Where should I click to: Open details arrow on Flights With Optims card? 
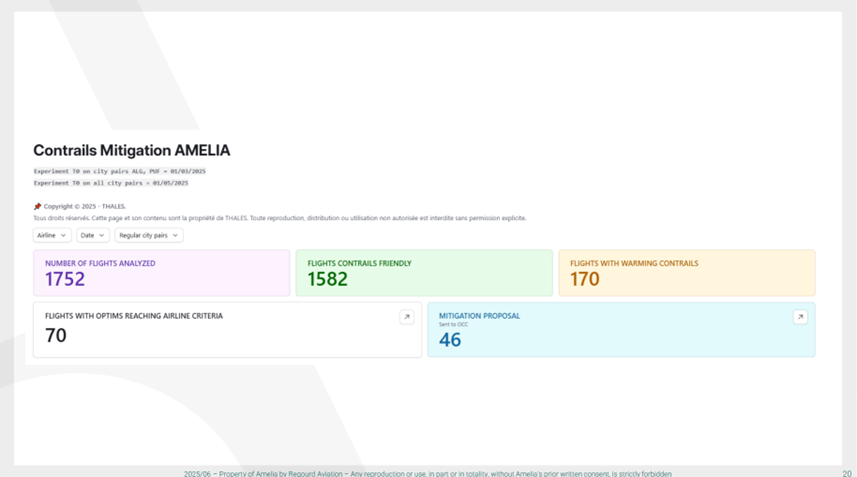pyautogui.click(x=406, y=317)
